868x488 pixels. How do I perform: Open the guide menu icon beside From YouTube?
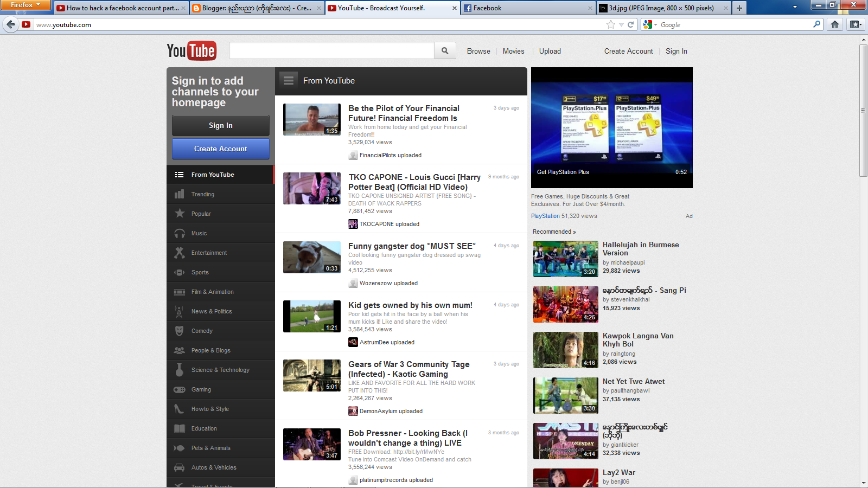[x=289, y=80]
